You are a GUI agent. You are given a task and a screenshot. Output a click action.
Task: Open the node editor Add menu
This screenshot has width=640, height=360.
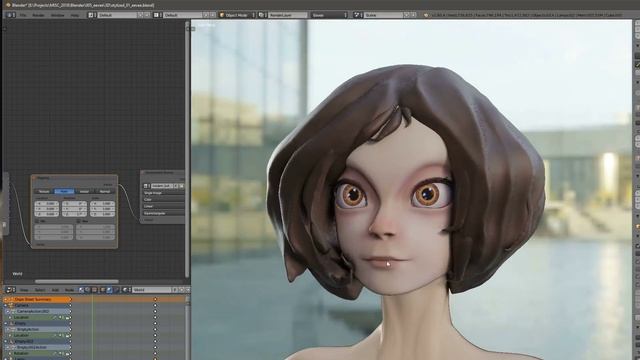55,290
